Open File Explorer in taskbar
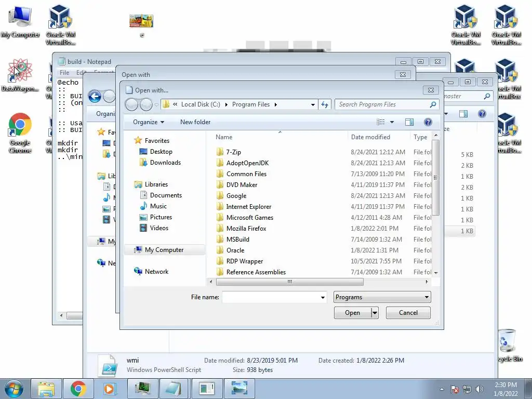Screen dimensions: 532x399 46,389
